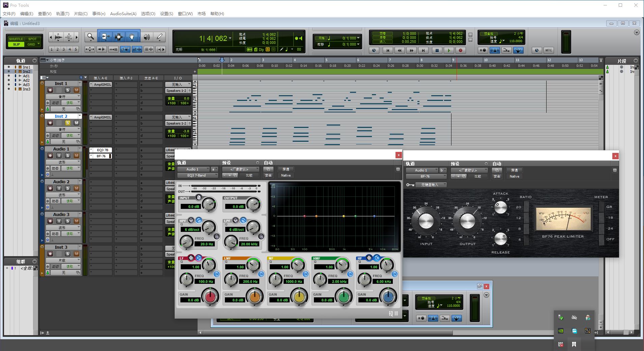Toggle the tempo conductor button
This screenshot has height=351, width=644.
[518, 50]
